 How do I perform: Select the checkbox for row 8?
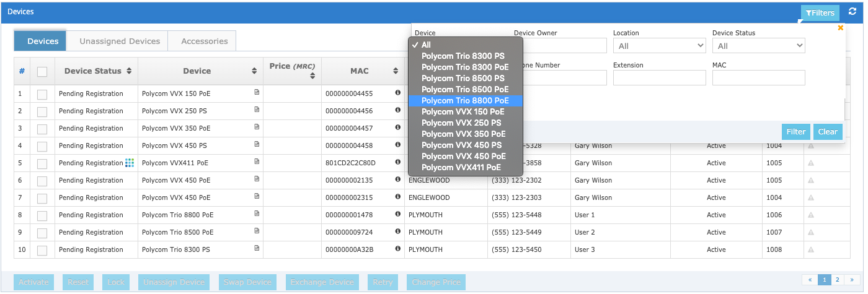coord(42,215)
